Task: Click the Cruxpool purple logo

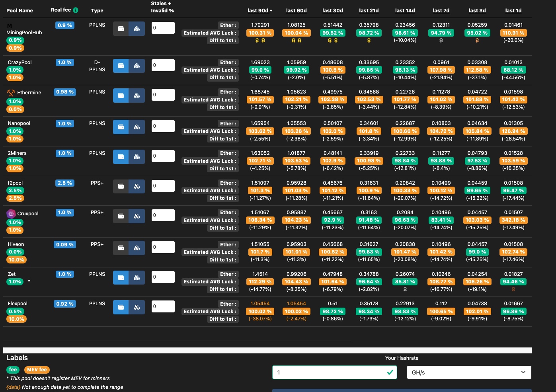Action: click(11, 213)
